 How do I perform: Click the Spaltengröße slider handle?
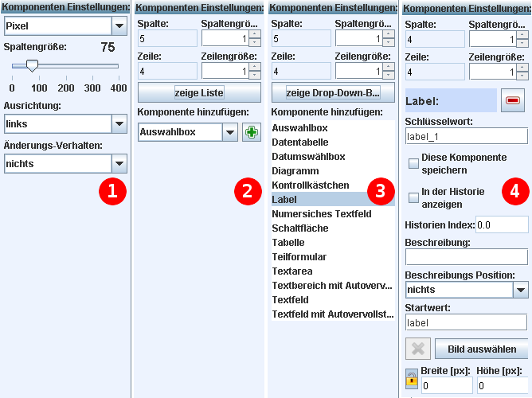30,66
